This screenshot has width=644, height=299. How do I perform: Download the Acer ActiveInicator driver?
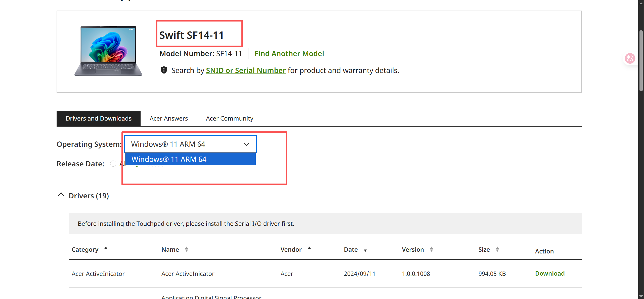click(x=550, y=274)
